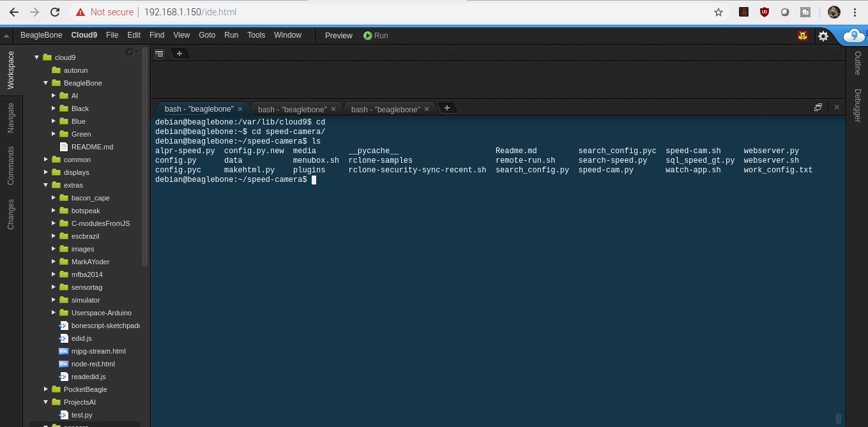868x427 pixels.
Task: Click the Preview button
Action: 339,36
